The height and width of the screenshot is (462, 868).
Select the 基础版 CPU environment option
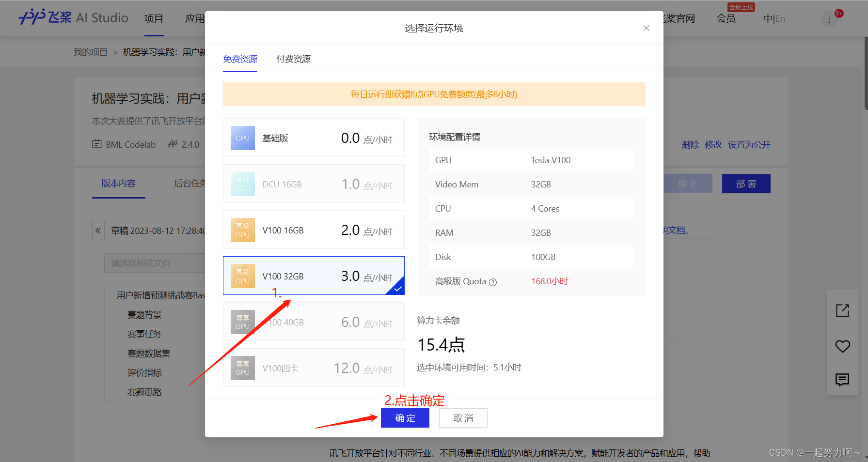pyautogui.click(x=314, y=138)
